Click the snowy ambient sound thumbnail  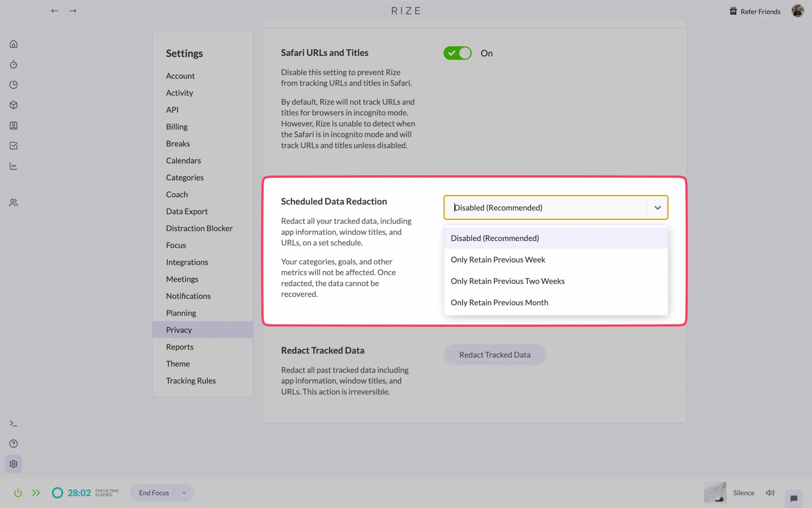pos(715,492)
